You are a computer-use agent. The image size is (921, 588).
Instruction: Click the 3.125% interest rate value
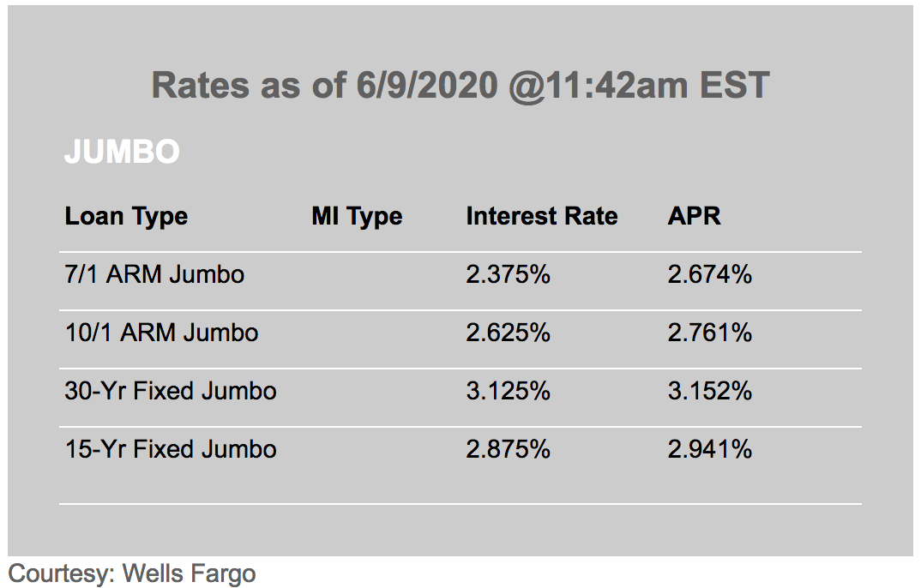(x=508, y=391)
